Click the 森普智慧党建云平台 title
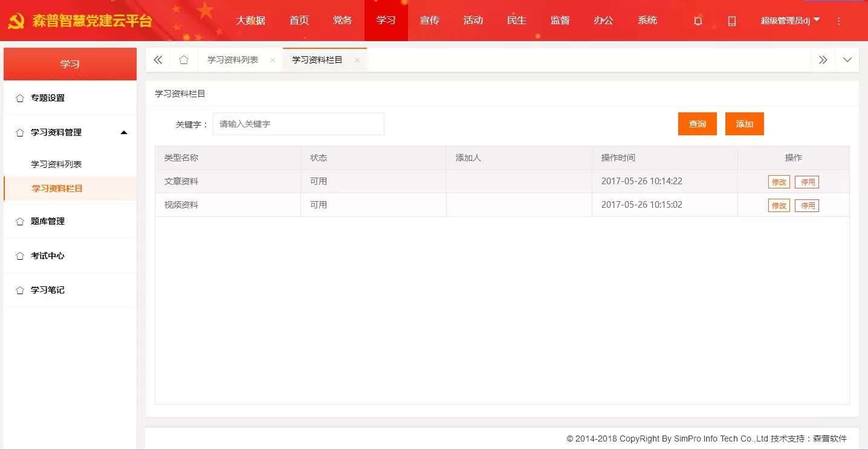 (x=92, y=21)
